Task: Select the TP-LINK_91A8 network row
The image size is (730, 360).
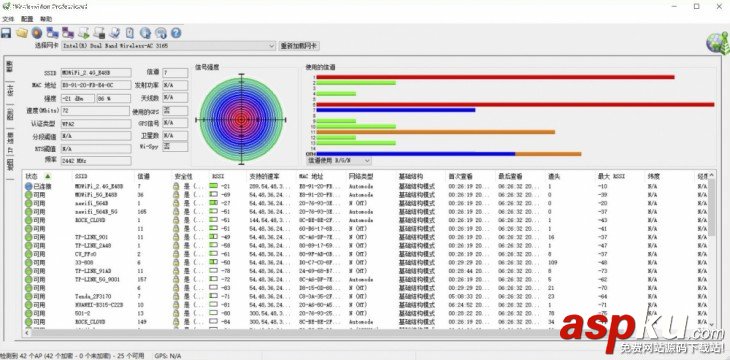Action: coord(365,271)
